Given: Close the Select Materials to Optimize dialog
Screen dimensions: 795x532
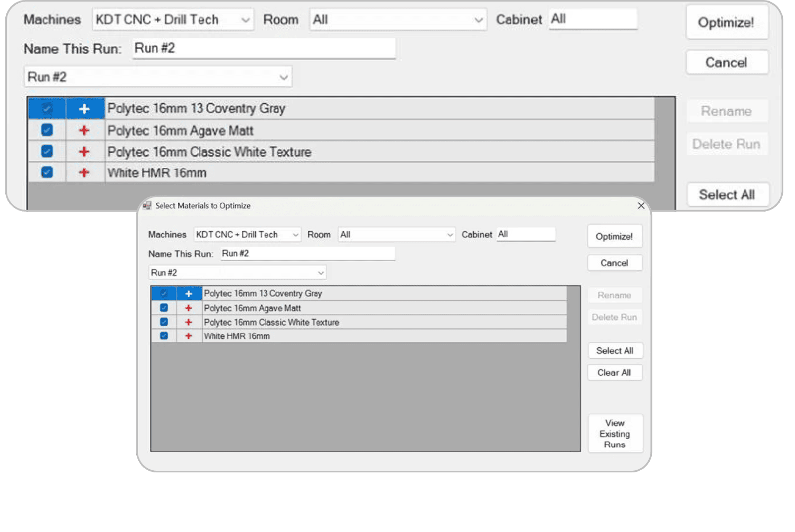Looking at the screenshot, I should [641, 206].
